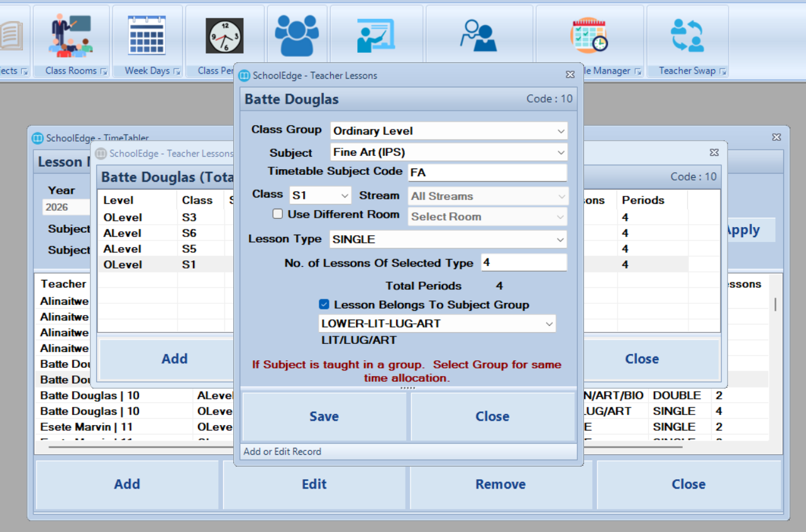Click the TimeTabler horizontal scrollbar
Screen dimensions: 806x532
365,447
